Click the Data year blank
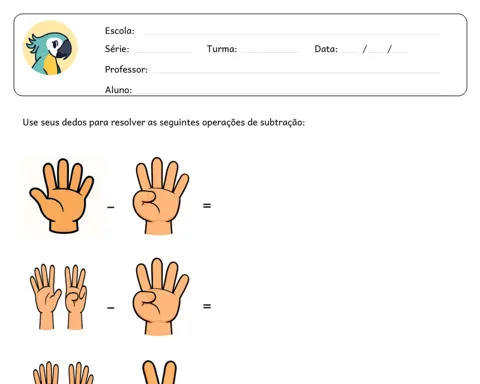Viewport: 480px width, 384px height. 400,52
